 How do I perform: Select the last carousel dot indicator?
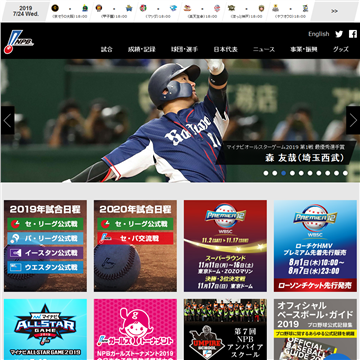coord(345,173)
